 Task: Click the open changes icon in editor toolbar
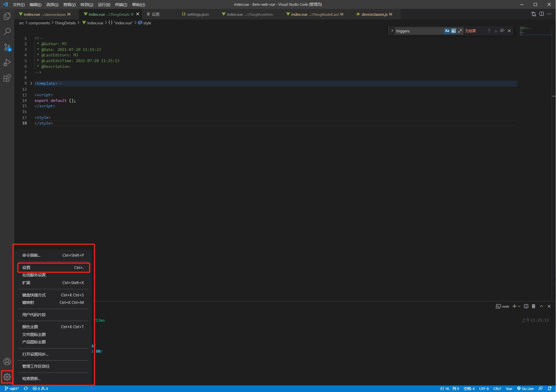534,14
